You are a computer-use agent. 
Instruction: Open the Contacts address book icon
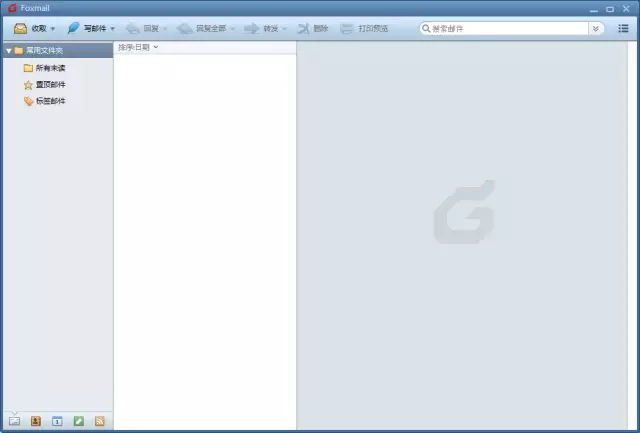pyautogui.click(x=36, y=421)
